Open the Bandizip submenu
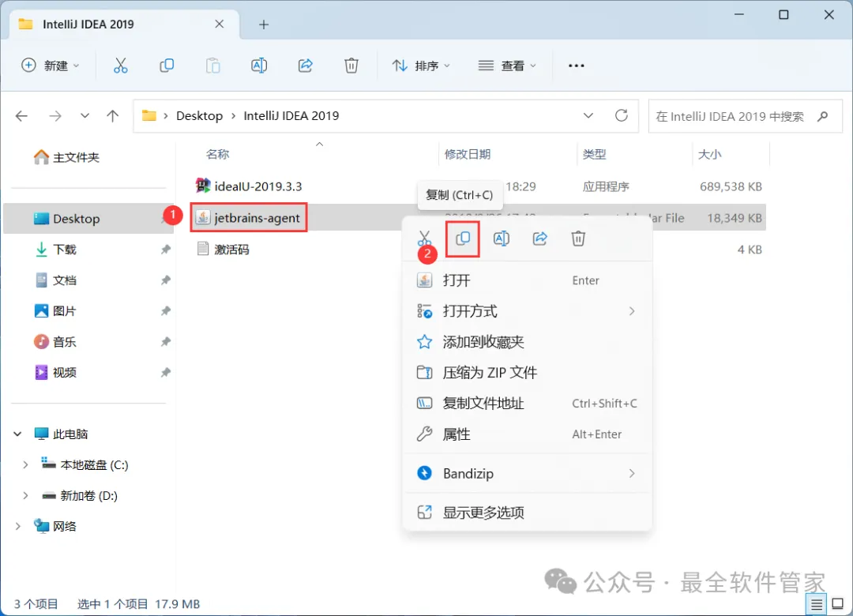The height and width of the screenshot is (616, 853). (x=527, y=473)
